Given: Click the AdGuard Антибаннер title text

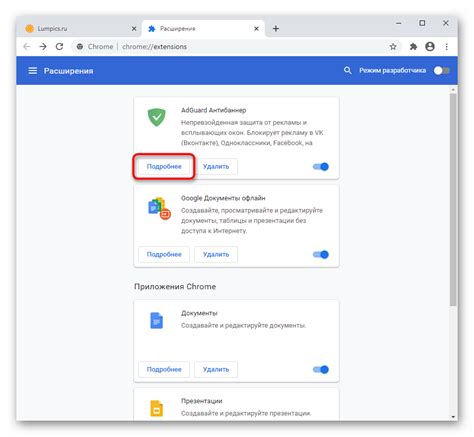Looking at the screenshot, I should (x=213, y=110).
